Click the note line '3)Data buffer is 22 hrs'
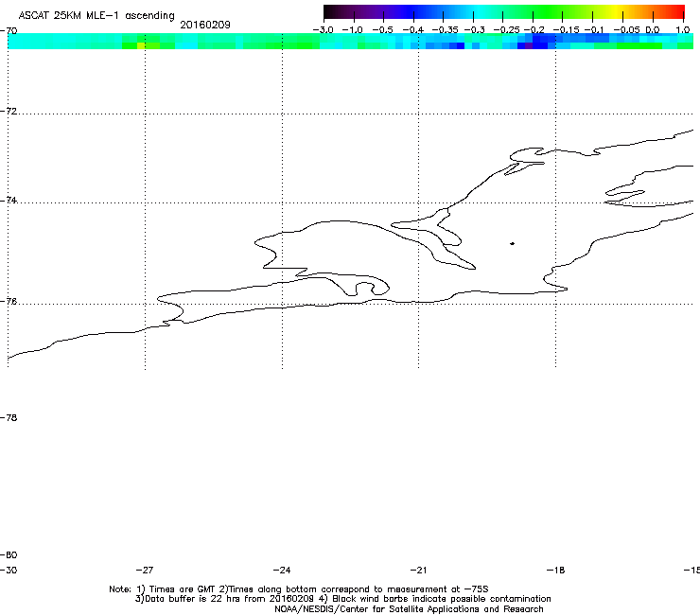Screen dimensions: 700x615 tap(342, 599)
